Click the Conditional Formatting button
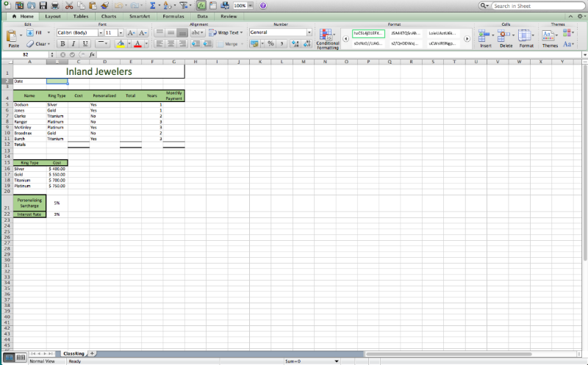The height and width of the screenshot is (365, 588). (x=327, y=39)
